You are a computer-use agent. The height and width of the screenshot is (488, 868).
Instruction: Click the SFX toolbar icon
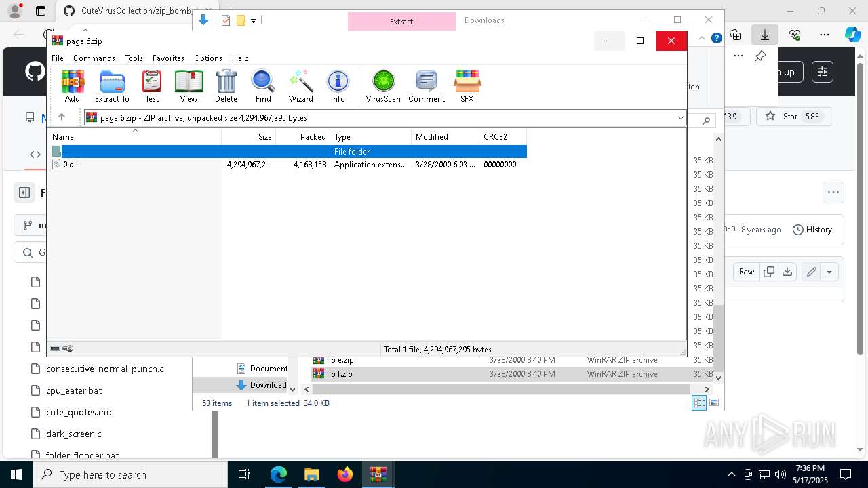coord(467,86)
